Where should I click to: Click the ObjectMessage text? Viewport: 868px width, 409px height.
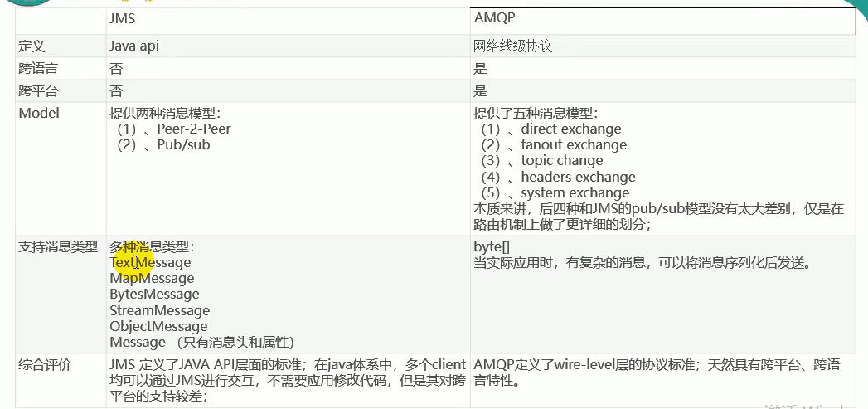click(158, 327)
